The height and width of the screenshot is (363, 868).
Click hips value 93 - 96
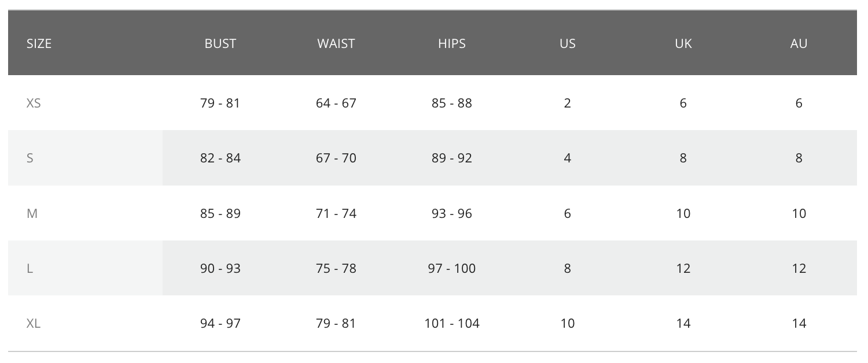452,213
